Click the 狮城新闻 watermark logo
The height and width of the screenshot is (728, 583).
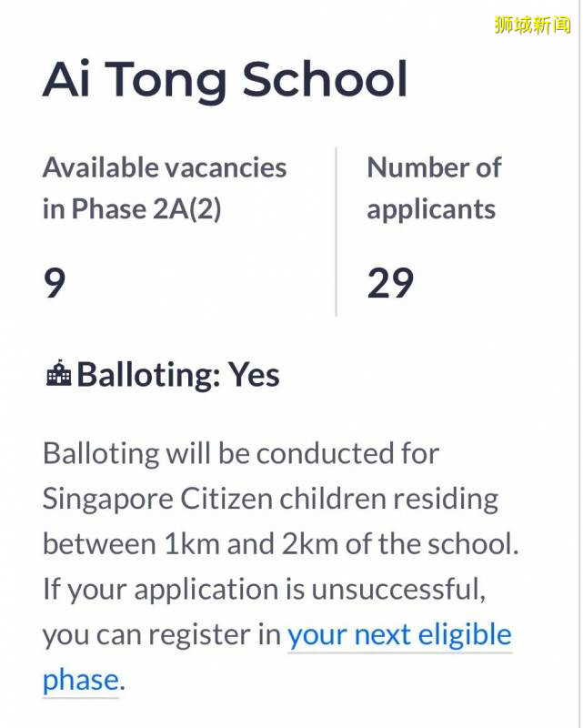click(532, 25)
